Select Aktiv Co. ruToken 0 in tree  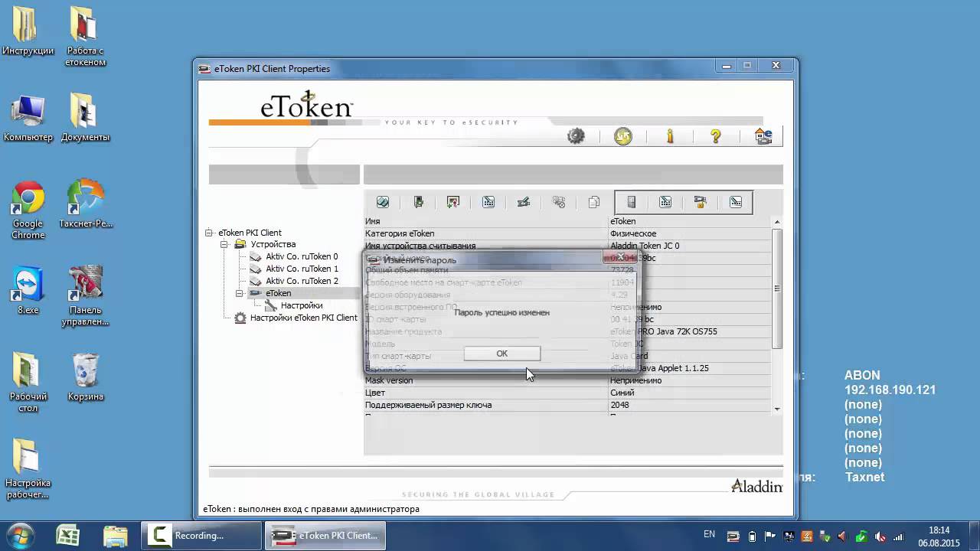[302, 256]
